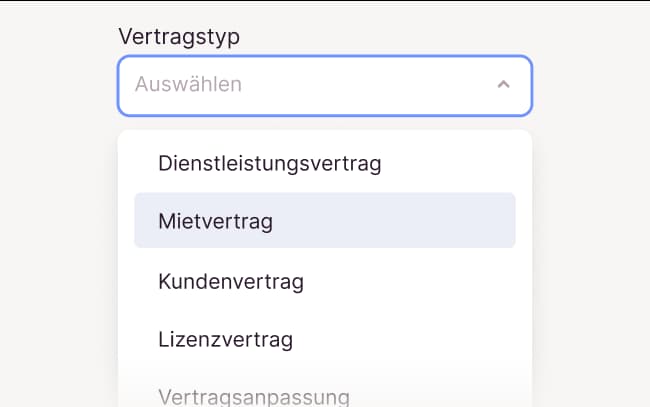Pick Kundenvertrag as contract type
The height and width of the screenshot is (407, 650).
tap(231, 281)
